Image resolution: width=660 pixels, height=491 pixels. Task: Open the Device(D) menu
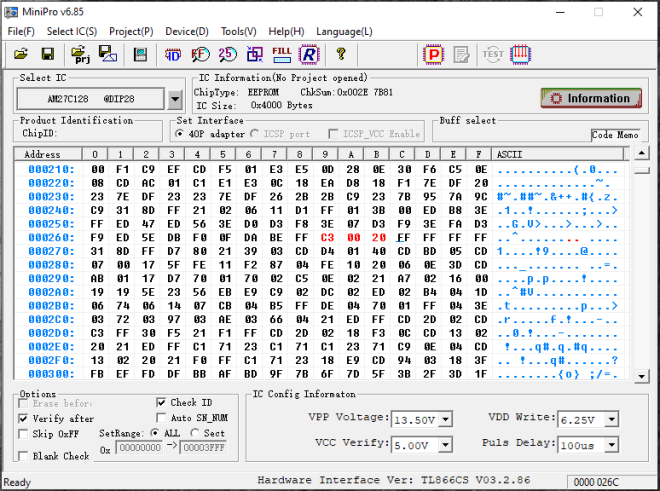pos(187,32)
